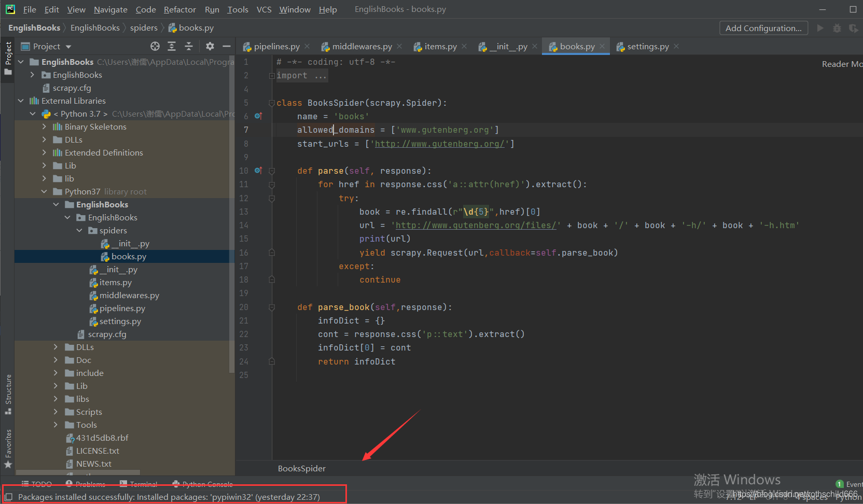Click the Collapse All icon in Project panel

click(x=189, y=47)
